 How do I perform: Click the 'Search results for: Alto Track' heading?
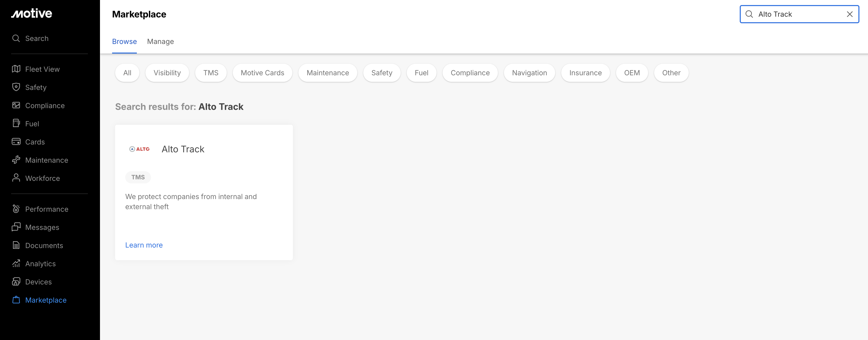pyautogui.click(x=179, y=107)
